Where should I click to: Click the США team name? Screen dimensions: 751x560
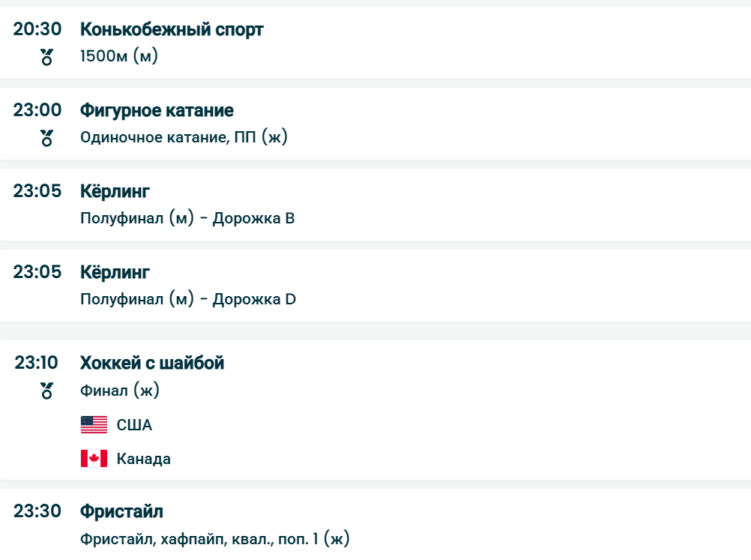tap(134, 425)
